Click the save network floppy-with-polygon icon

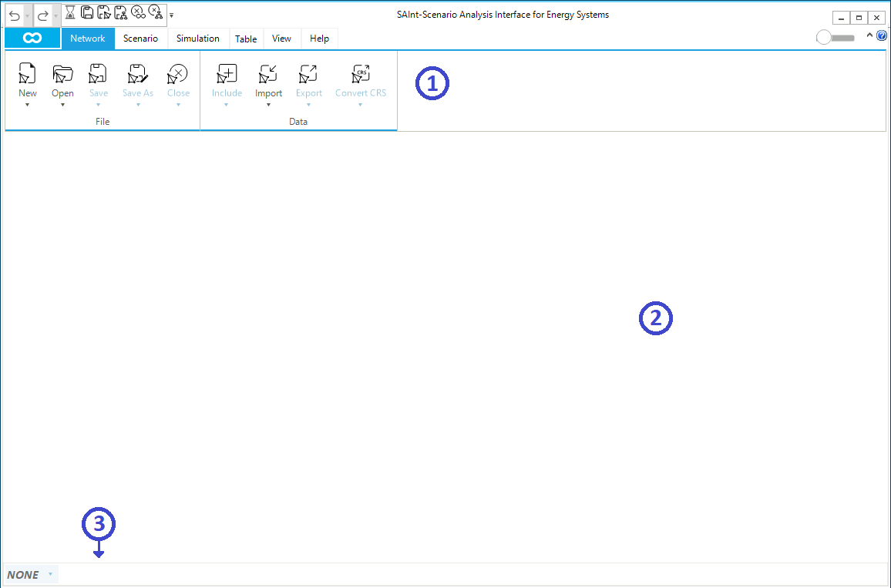coord(104,12)
